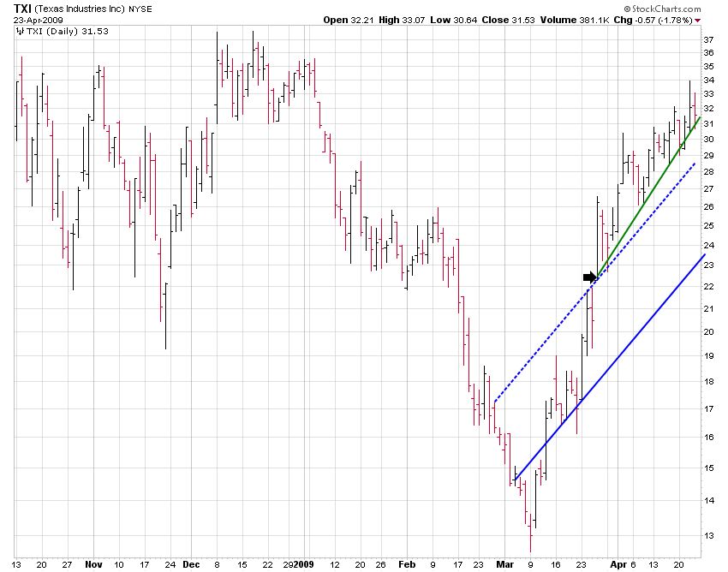The image size is (728, 572).
Task: Select the TXI ticker symbol in title
Action: [x=22, y=9]
